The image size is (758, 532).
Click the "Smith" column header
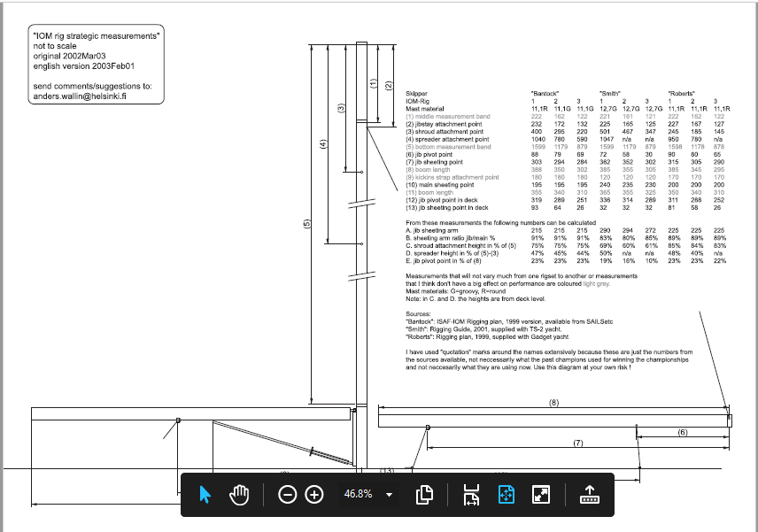point(609,93)
